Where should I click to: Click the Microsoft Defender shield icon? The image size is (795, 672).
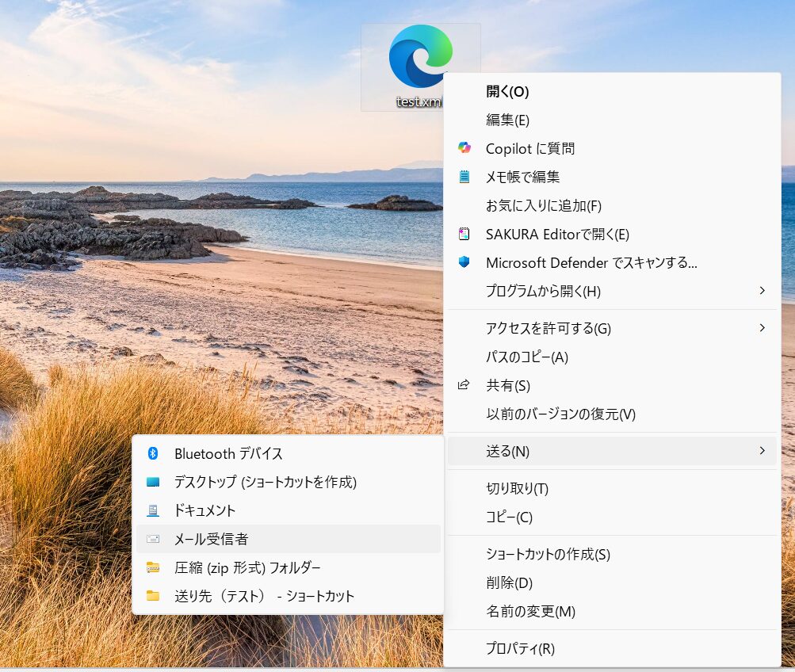pos(464,262)
